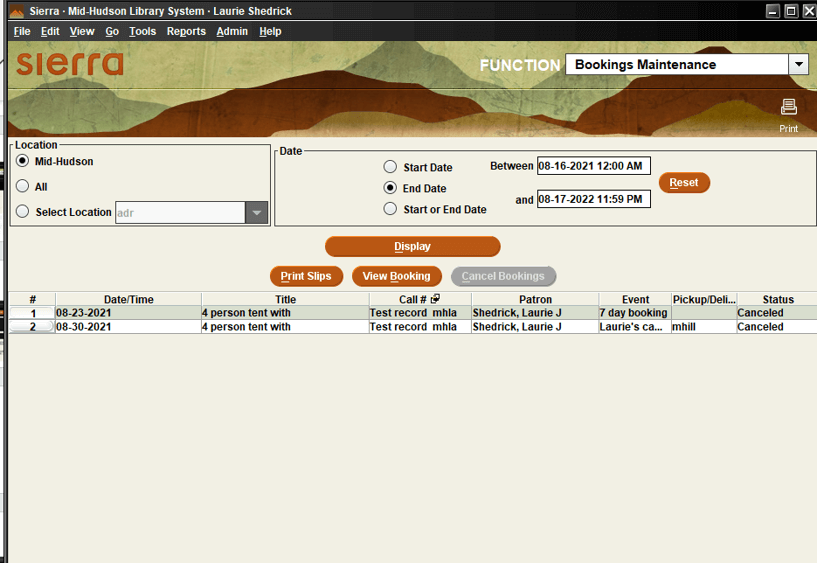The image size is (817, 563).
Task: Click the Event column header
Action: click(x=635, y=299)
